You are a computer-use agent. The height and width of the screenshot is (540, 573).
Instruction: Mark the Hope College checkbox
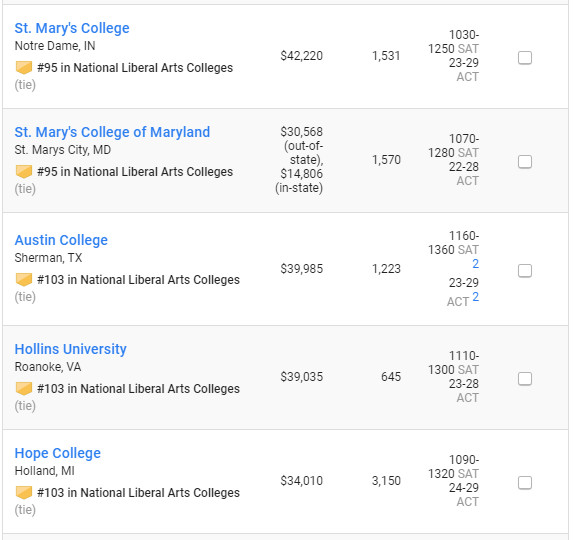525,483
